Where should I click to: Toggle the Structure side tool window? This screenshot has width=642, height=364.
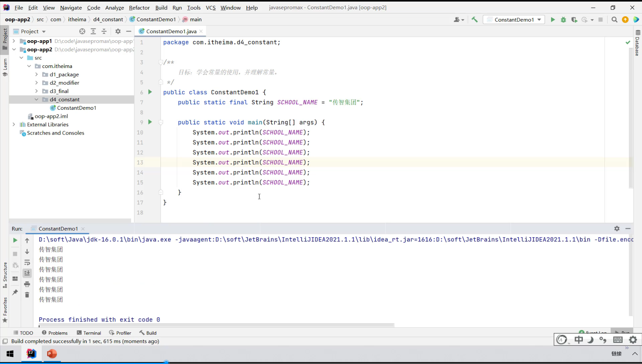click(5, 275)
